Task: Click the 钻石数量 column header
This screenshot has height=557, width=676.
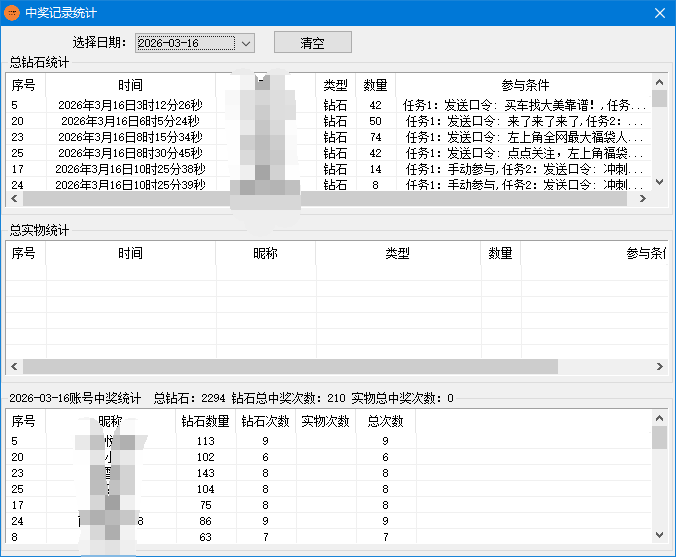Action: [x=206, y=421]
